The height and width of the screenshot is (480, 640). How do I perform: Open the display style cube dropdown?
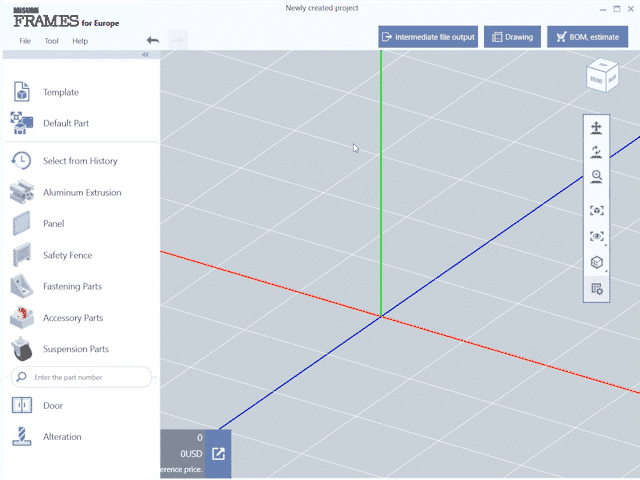597,263
